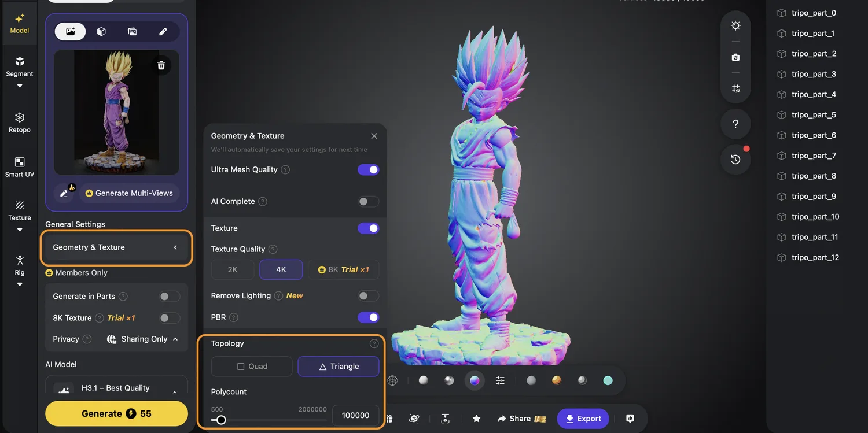This screenshot has width=868, height=433.
Task: Expand the Rig submenu arrow
Action: pyautogui.click(x=20, y=284)
